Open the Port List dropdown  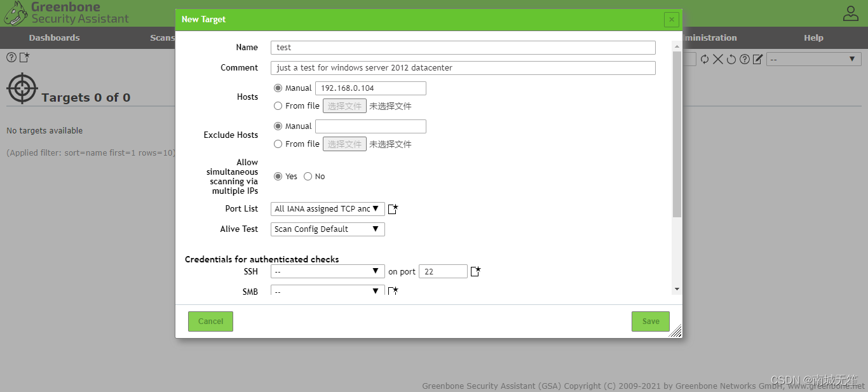tap(328, 208)
